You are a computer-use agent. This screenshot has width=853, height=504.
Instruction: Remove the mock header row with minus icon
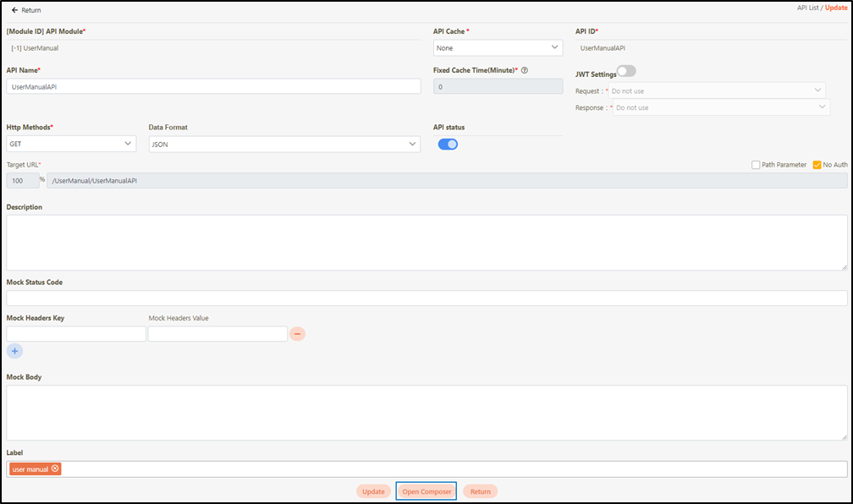tap(297, 334)
